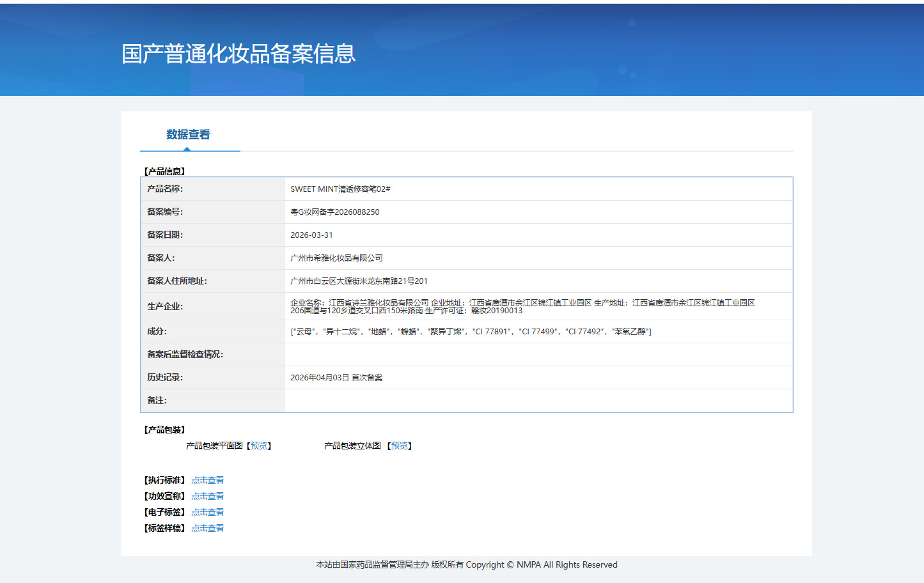Click the NMPA copyright footer text
Viewport: 924px width, 583px height.
[x=467, y=565]
